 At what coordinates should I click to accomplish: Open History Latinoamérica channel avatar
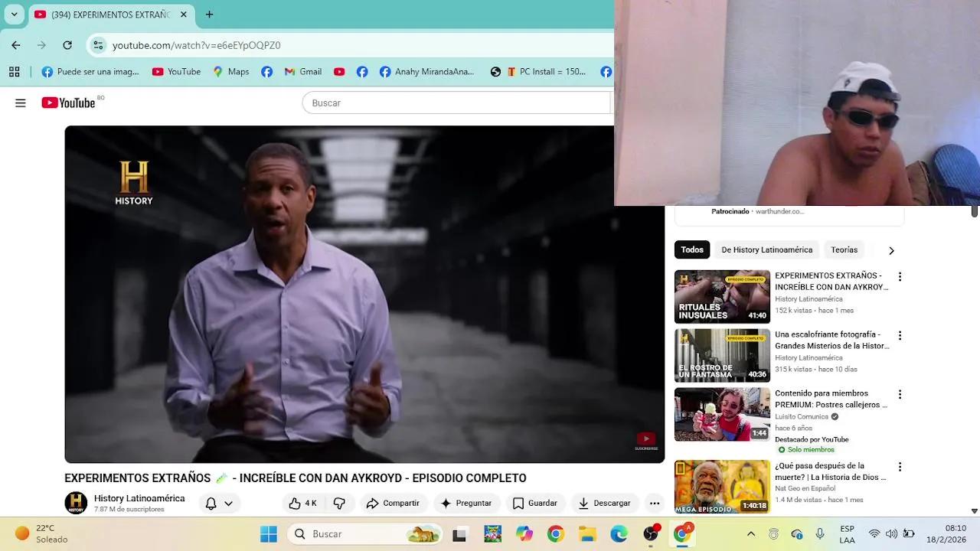coord(76,503)
